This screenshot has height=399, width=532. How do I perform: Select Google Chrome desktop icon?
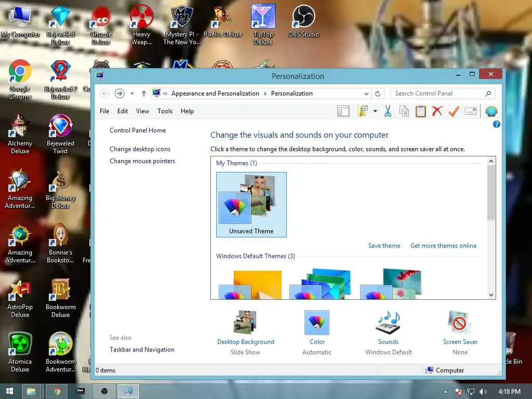click(20, 79)
